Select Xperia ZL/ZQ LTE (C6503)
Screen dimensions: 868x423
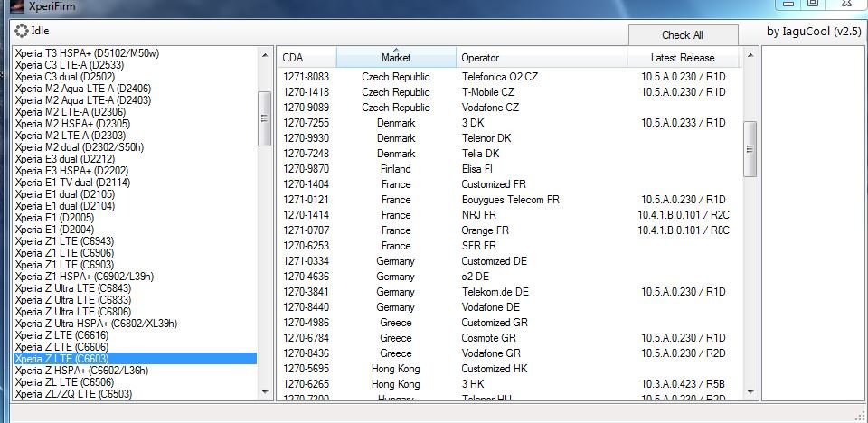pos(135,394)
